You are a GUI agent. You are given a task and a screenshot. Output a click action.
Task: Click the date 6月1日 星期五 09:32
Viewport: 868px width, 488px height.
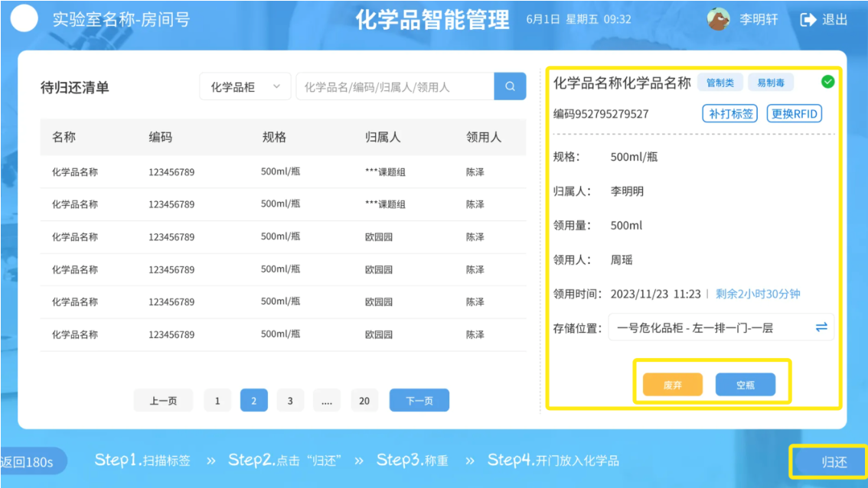(x=579, y=19)
